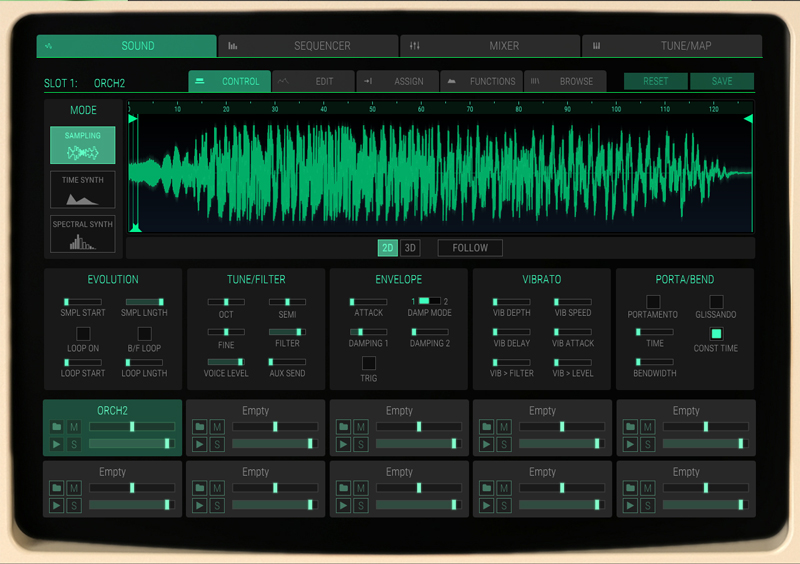Click the DAMPING 1 slider

368,332
